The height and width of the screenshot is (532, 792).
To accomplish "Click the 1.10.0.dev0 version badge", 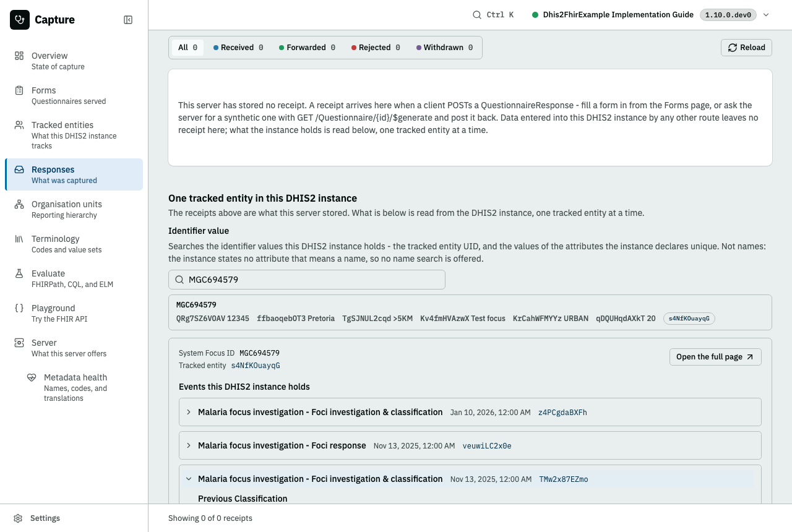I will [728, 15].
